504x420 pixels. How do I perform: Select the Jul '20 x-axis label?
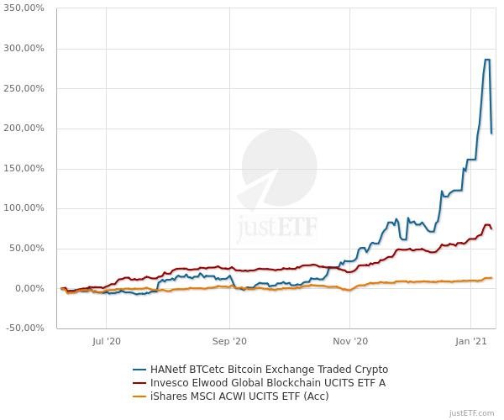107,342
